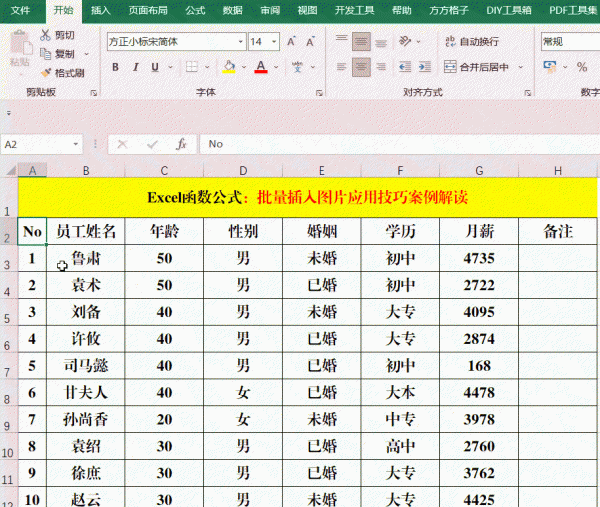Click the name cell 孙尚香
Viewport: 600px width, 507px height.
tap(86, 420)
